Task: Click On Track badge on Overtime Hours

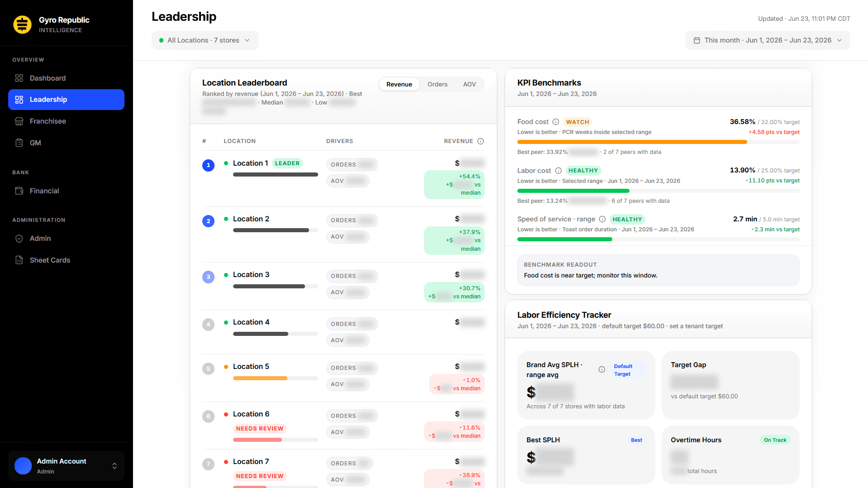Action: (x=775, y=440)
